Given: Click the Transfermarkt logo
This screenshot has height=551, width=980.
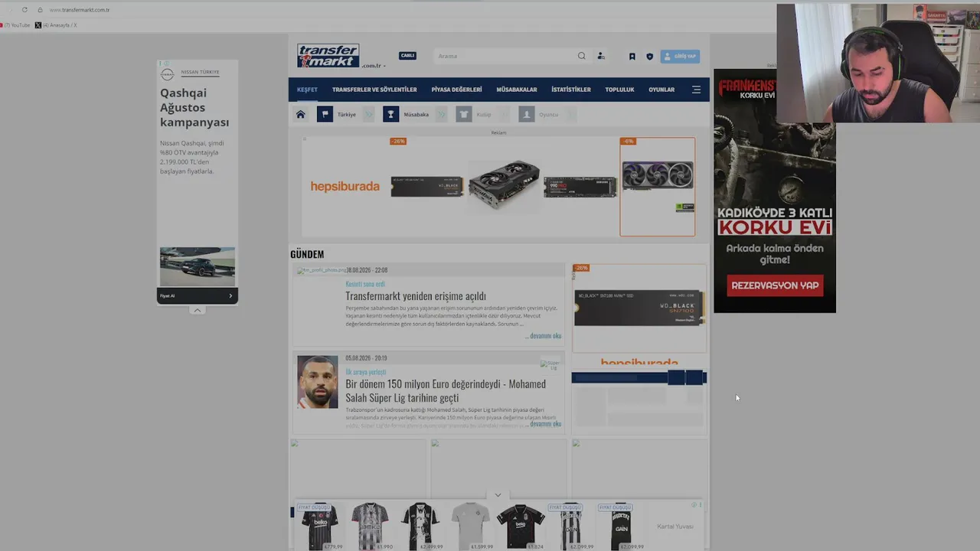Looking at the screenshot, I should click(328, 55).
